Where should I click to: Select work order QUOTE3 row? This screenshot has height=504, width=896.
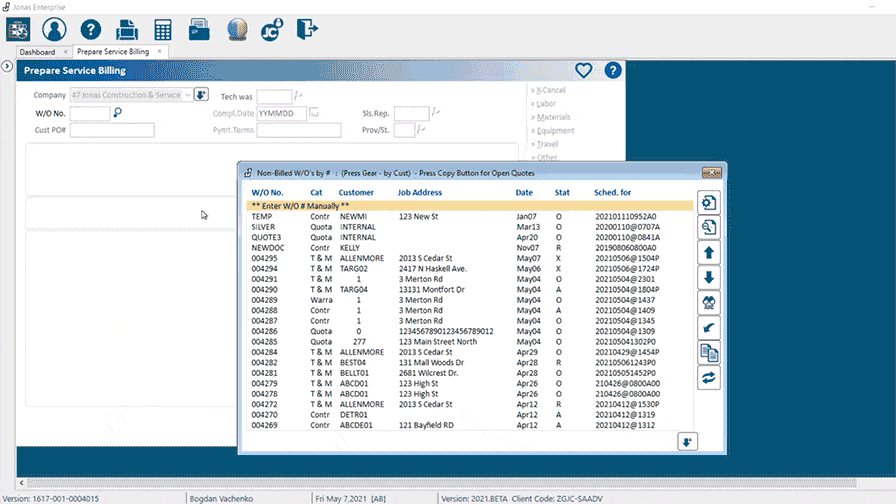click(x=470, y=237)
